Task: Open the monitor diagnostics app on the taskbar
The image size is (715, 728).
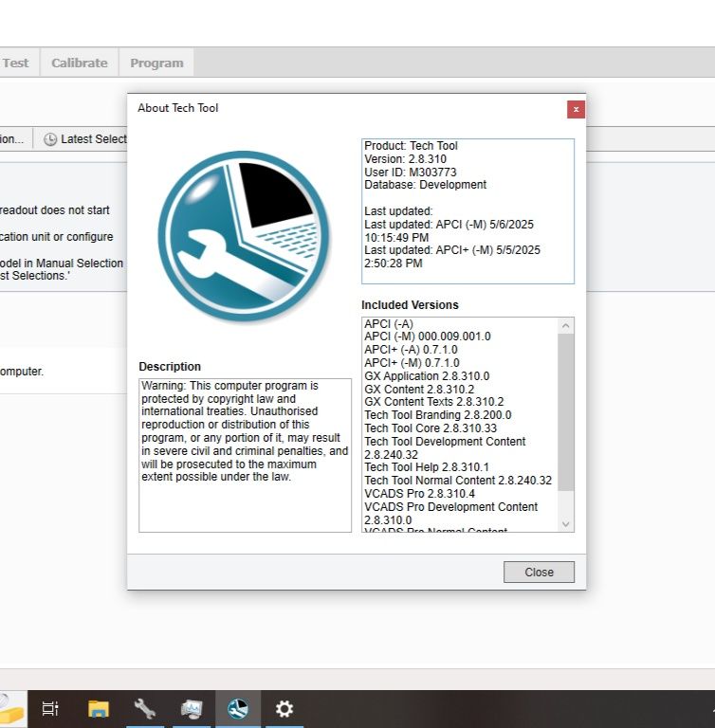Action: pos(192,708)
